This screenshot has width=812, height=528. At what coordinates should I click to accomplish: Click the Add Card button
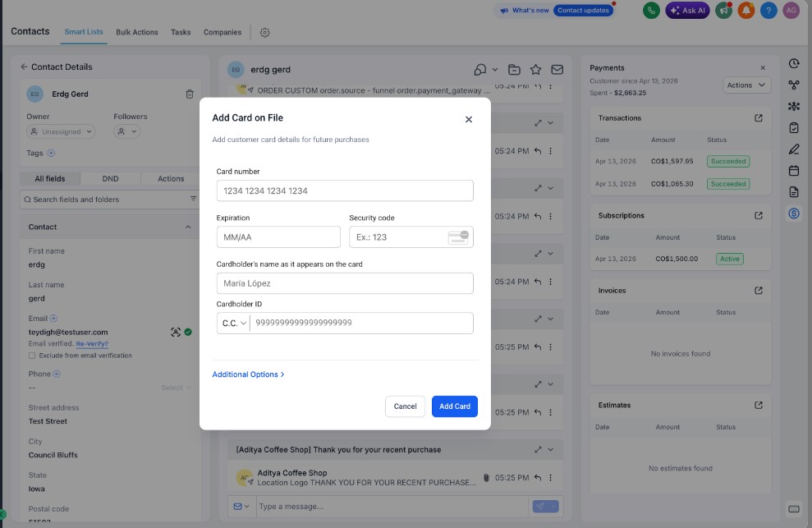pos(455,406)
